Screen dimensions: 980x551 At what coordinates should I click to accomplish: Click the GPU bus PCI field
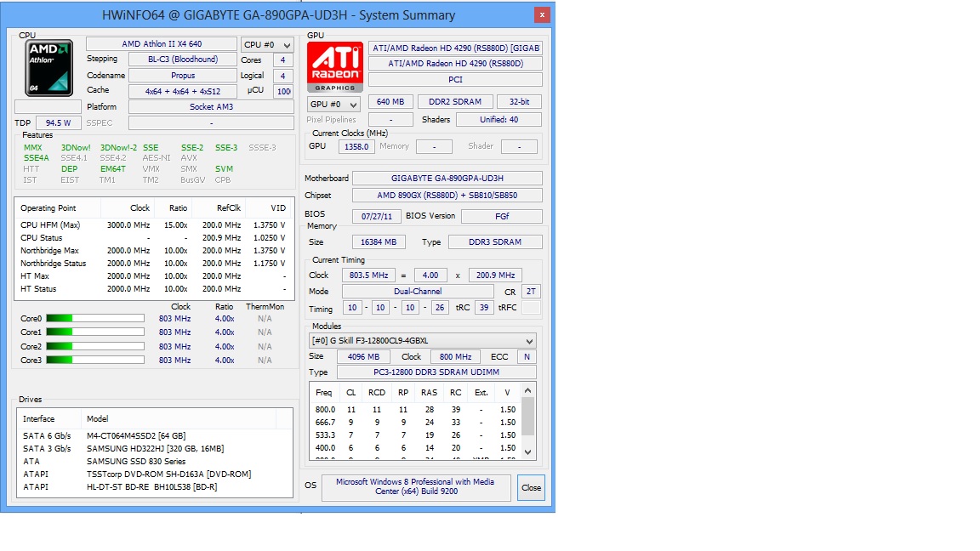tap(455, 79)
